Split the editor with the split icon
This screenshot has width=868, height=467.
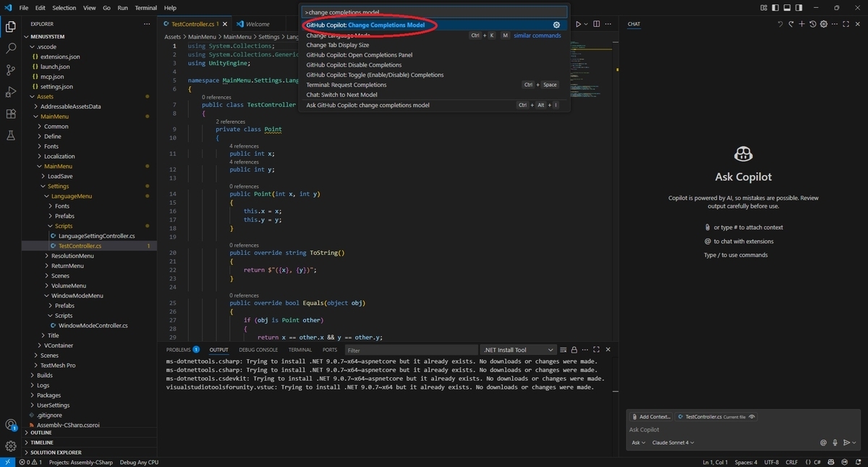597,24
